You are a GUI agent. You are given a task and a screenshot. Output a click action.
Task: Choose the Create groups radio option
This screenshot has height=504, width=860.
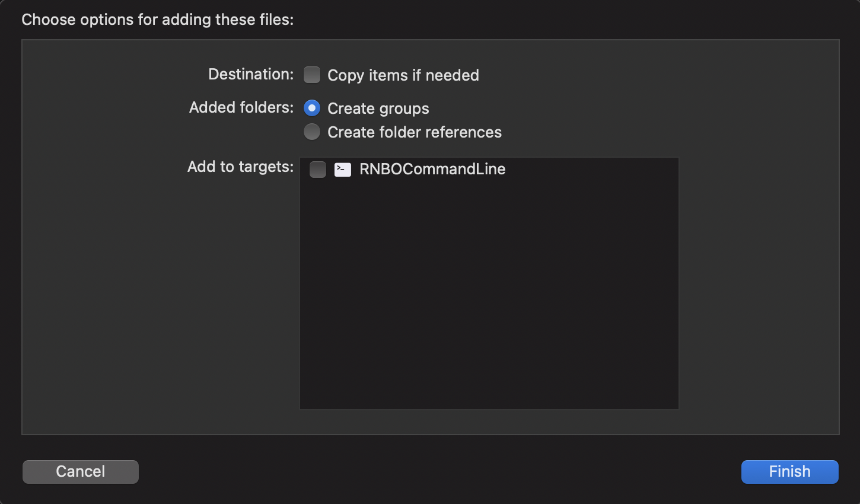pos(312,108)
